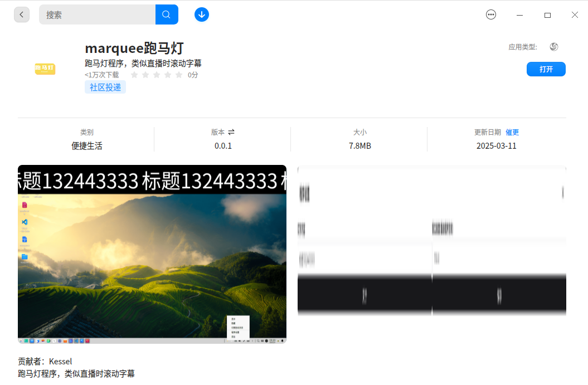Click the 社区投递 tag
Screen dimensions: 588x385
click(x=105, y=87)
